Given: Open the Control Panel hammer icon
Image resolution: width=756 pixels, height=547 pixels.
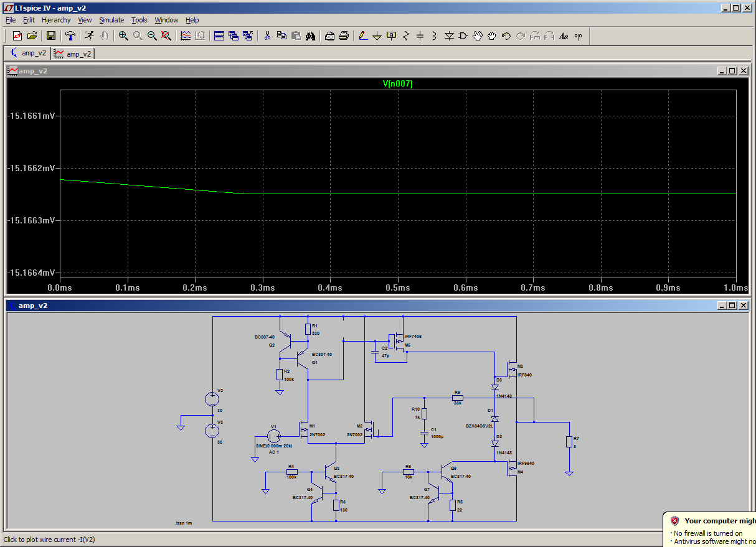Looking at the screenshot, I should (x=70, y=36).
